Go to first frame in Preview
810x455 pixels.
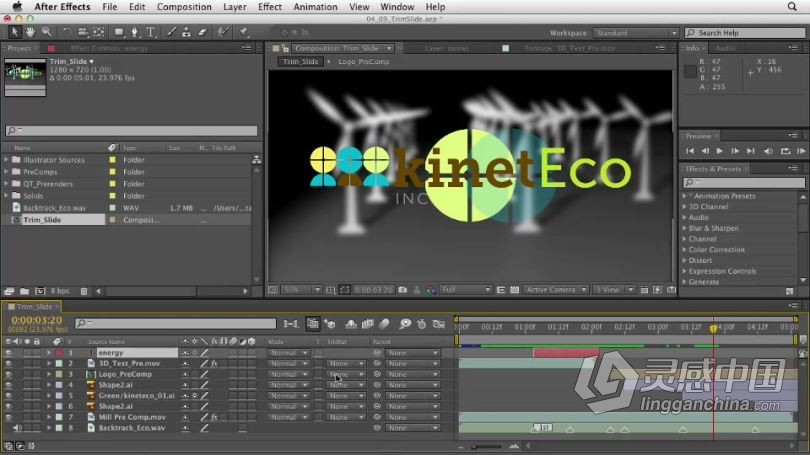pyautogui.click(x=690, y=151)
